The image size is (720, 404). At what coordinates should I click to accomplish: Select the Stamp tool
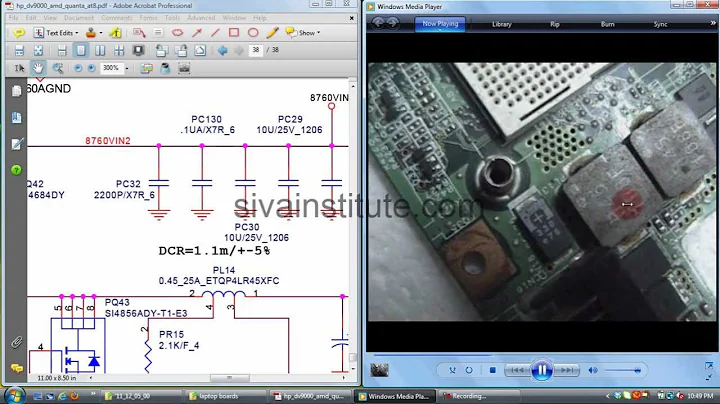point(91,33)
